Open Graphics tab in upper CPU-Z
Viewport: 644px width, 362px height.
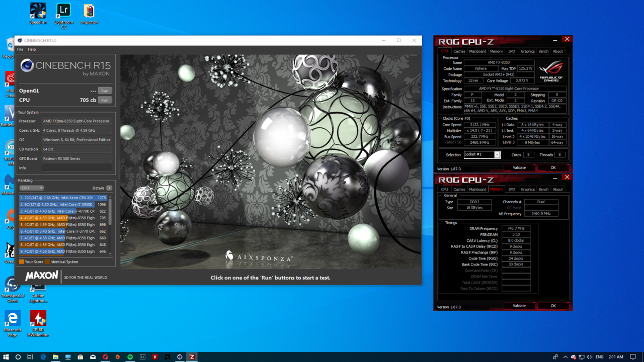tap(528, 51)
